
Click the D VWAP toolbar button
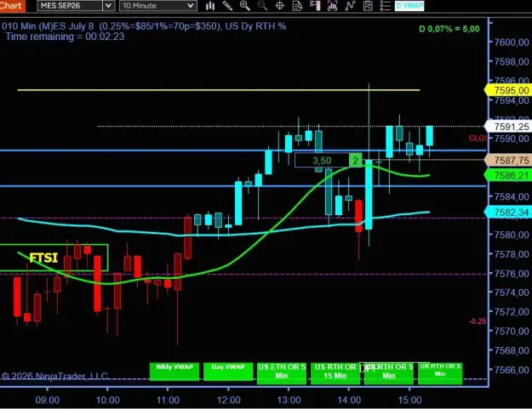click(x=409, y=6)
